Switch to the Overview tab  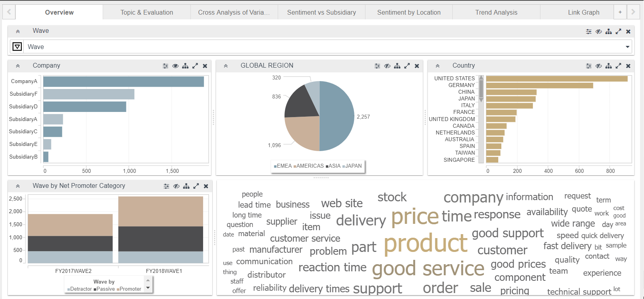coord(59,12)
